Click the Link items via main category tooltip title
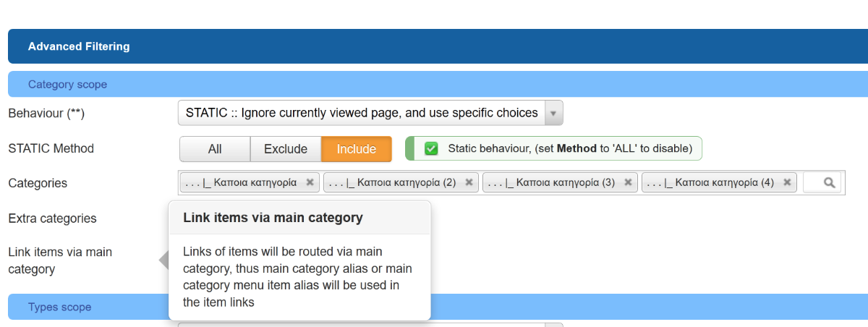 tap(273, 217)
